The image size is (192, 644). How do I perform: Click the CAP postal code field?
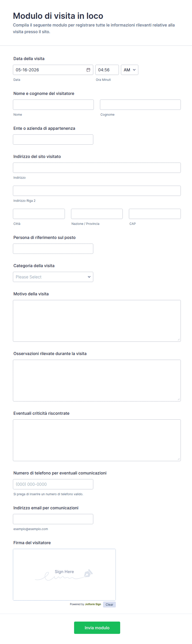tap(155, 214)
